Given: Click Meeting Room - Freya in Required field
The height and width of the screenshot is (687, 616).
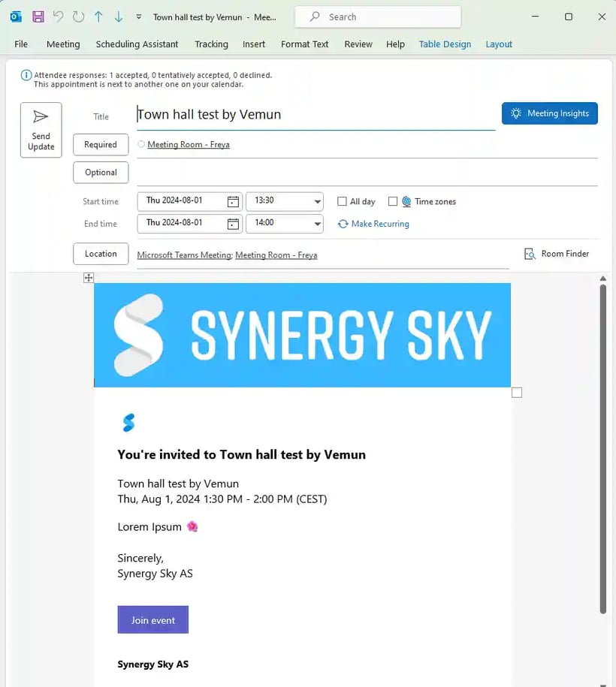Looking at the screenshot, I should 189,145.
